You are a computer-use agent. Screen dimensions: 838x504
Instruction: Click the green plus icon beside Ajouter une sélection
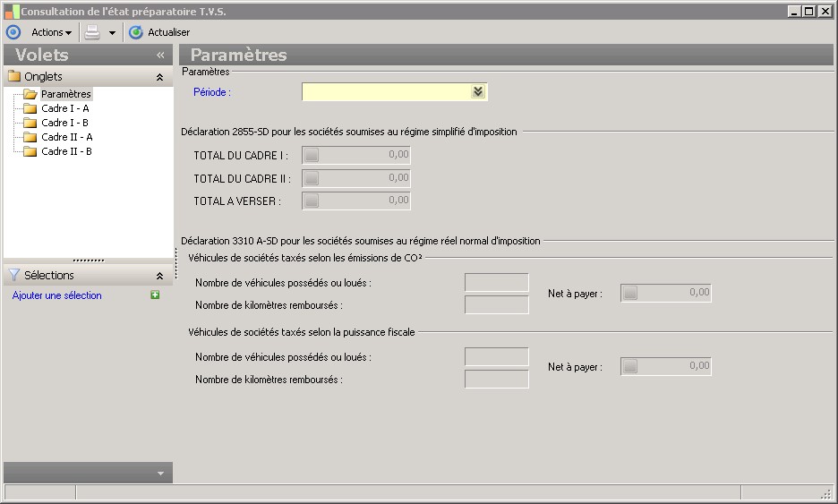155,295
